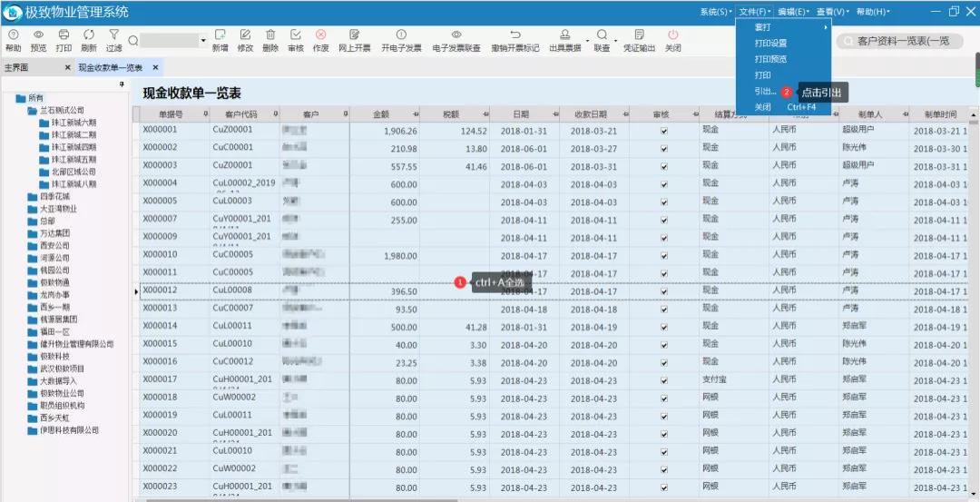Click the 审核 approve icon in toolbar
Image resolution: width=980 pixels, height=502 pixels.
point(296,35)
